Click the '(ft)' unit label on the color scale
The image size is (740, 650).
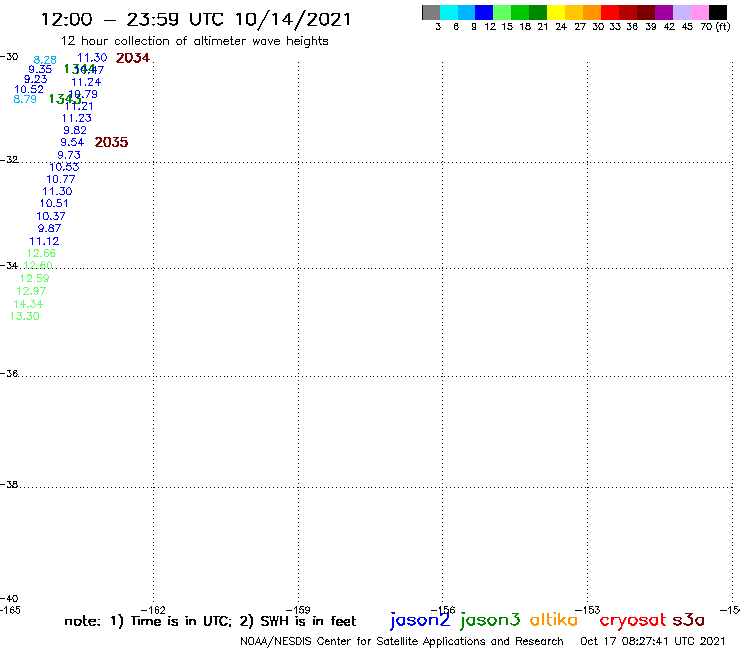[723, 27]
